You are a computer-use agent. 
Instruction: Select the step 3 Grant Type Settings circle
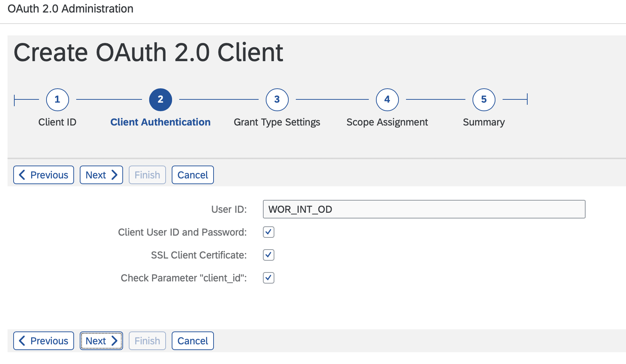[x=277, y=100]
